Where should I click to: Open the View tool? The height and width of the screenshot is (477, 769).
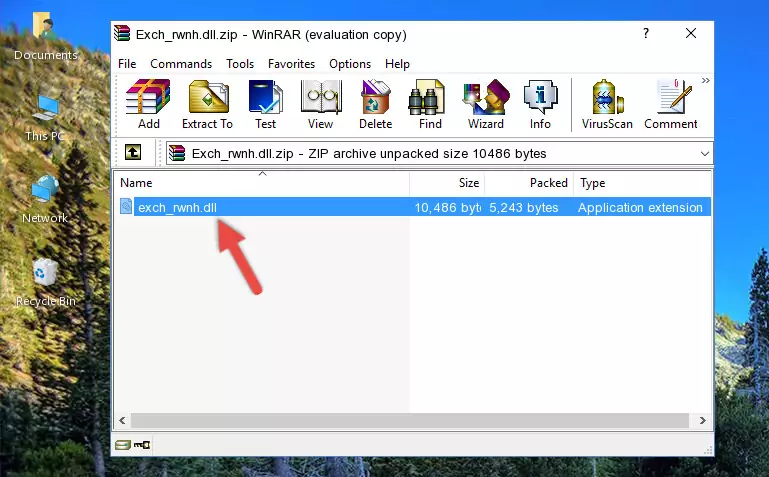click(321, 104)
